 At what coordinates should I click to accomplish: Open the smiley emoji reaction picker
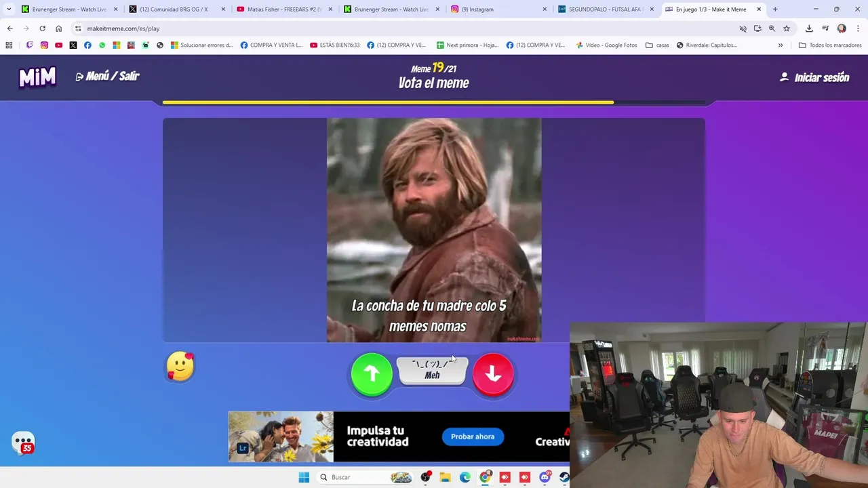[x=180, y=367]
